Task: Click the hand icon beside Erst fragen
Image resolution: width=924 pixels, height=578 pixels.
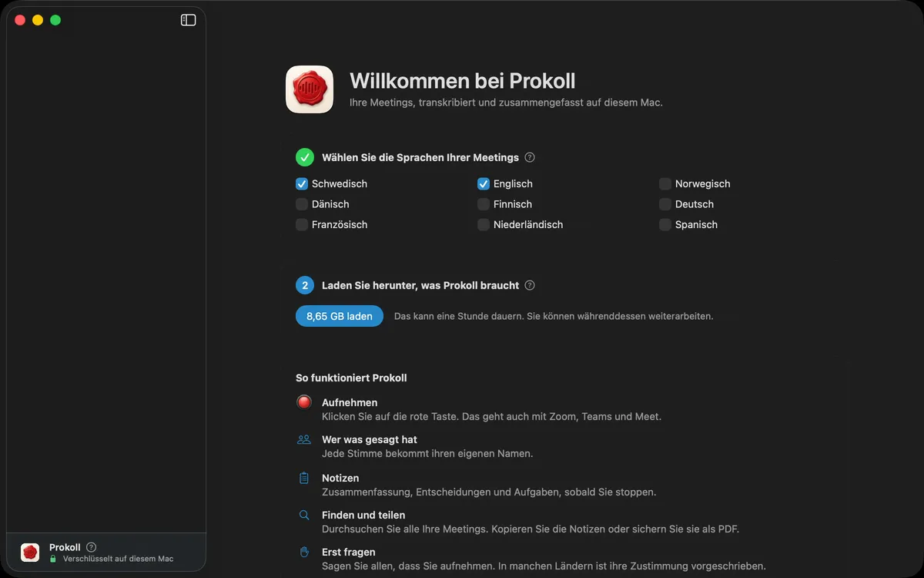Action: (304, 552)
